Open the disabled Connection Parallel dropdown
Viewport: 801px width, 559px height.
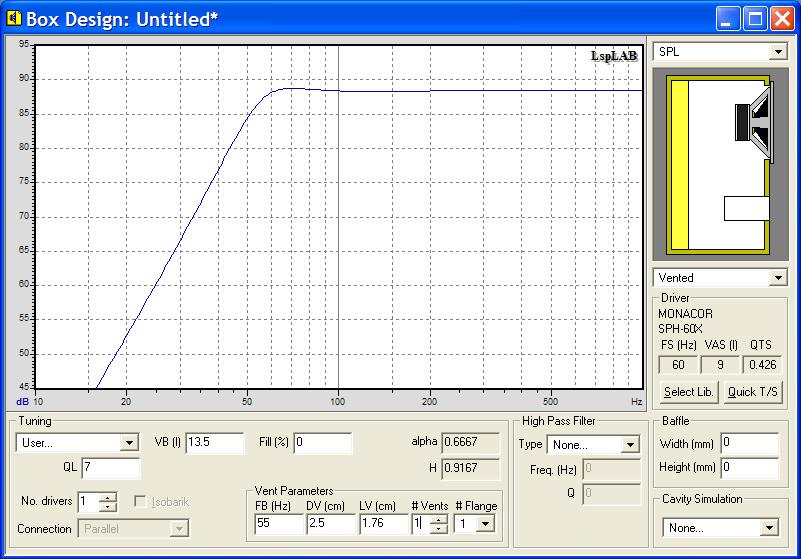point(179,528)
